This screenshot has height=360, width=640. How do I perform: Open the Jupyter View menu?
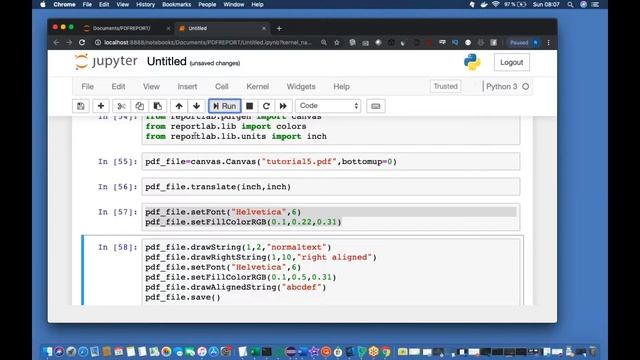pos(151,87)
